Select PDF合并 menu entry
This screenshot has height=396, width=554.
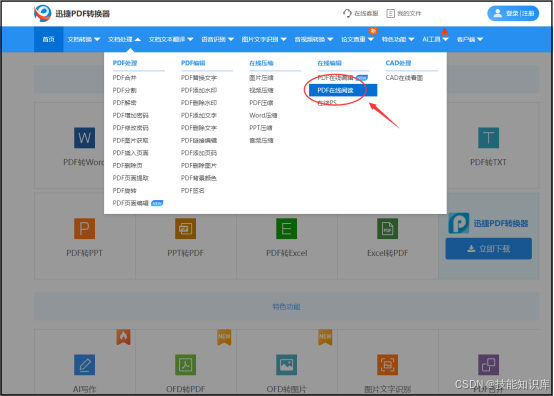pos(124,78)
